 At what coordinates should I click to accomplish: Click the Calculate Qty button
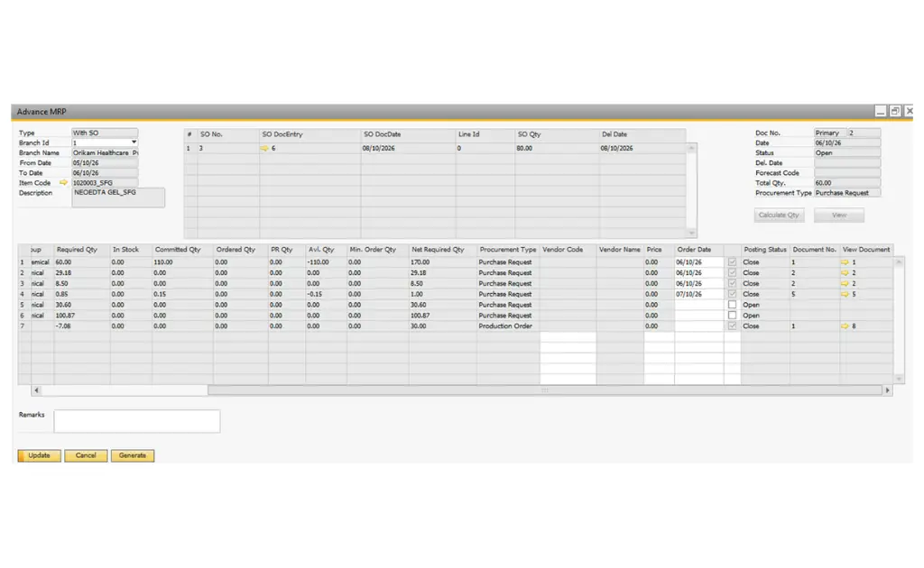click(779, 215)
